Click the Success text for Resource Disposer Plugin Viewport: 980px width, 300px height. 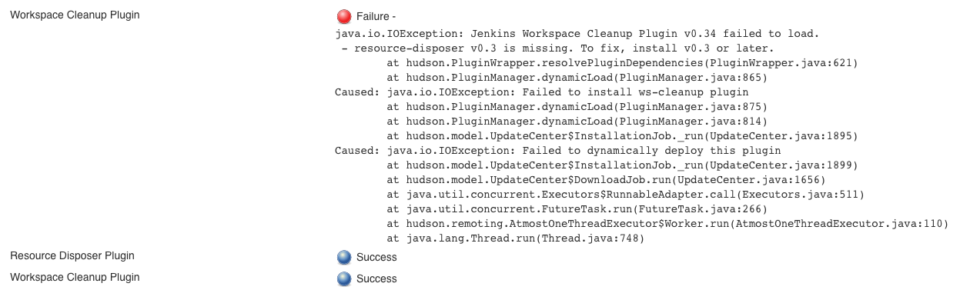376,257
